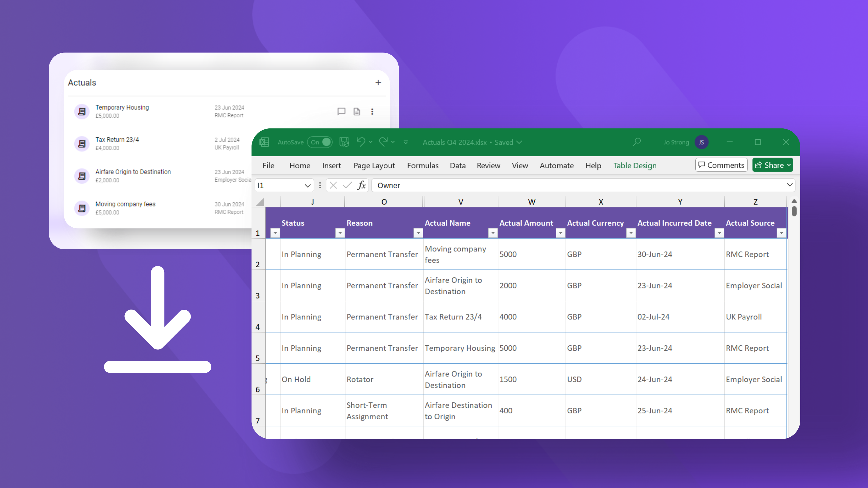Switch to Table Design tab
This screenshot has width=868, height=488.
tap(635, 165)
